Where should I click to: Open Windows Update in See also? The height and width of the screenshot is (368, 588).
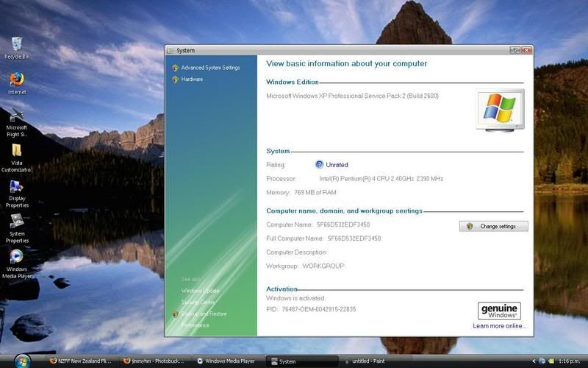point(200,291)
